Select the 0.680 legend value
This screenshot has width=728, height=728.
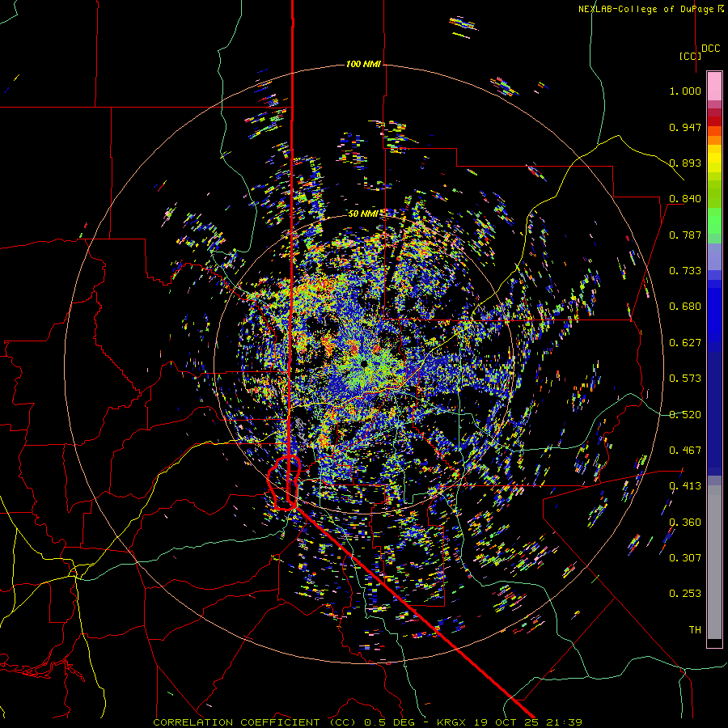[x=685, y=307]
